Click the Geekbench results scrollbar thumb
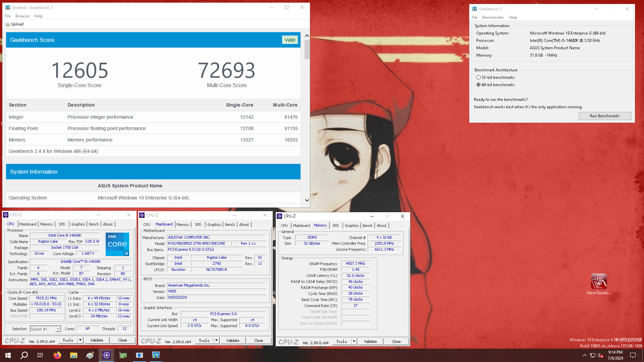This screenshot has height=362, width=644. [x=307, y=49]
